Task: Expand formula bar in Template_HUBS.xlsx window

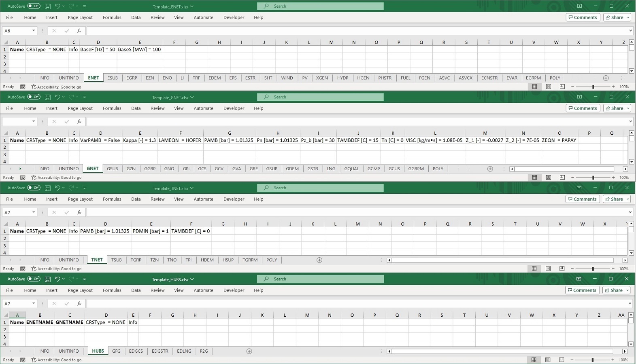Action: pos(630,303)
